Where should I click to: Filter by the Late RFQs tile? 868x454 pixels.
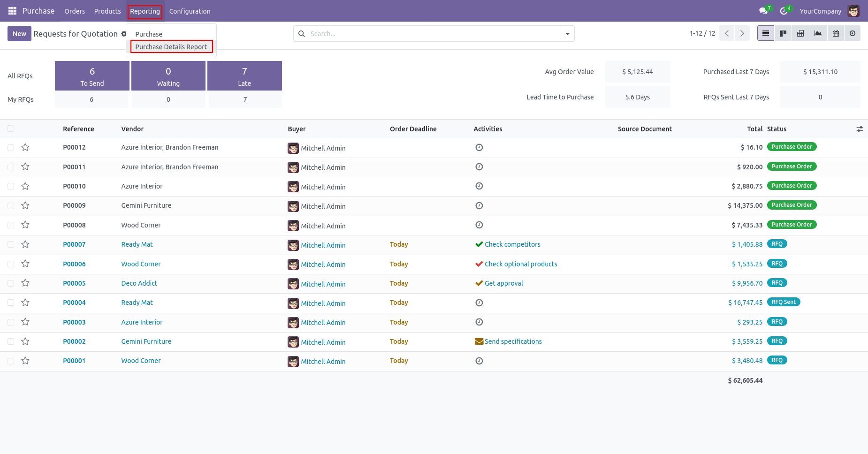pos(244,76)
